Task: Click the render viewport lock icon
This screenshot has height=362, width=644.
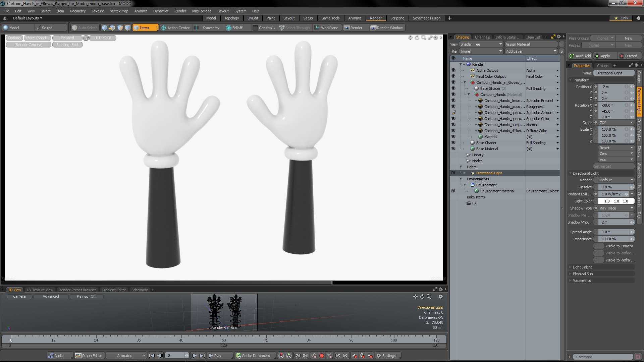Action: (86, 38)
